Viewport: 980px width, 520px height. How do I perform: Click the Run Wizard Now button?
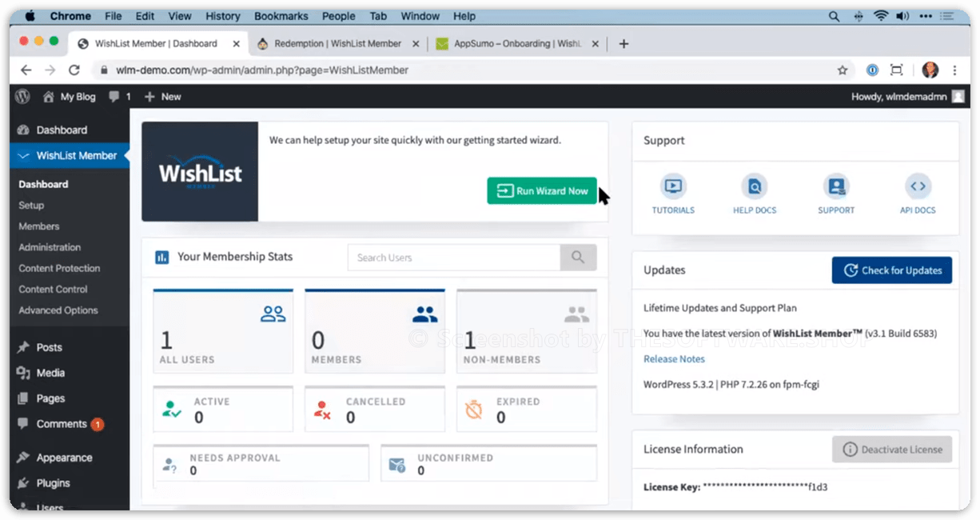pos(542,191)
